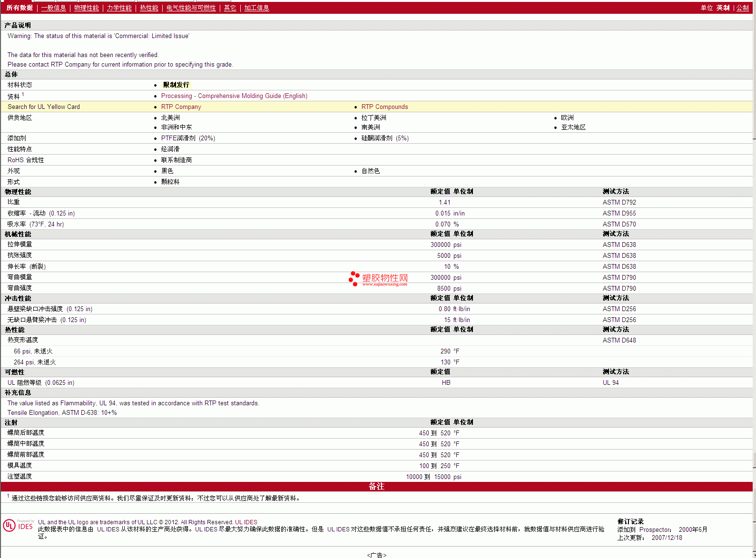Select the 南美洲 region entry
This screenshot has width=756, height=558.
(371, 127)
